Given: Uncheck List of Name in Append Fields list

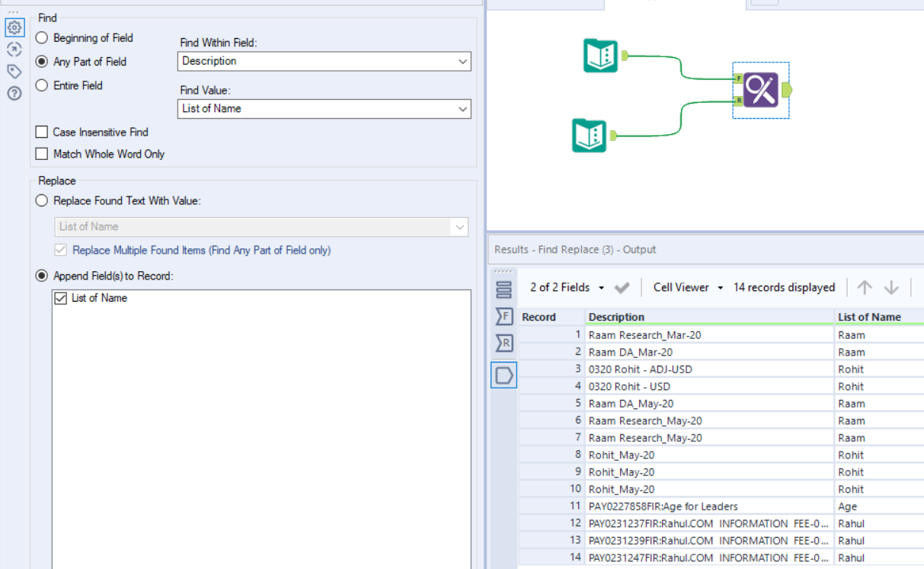Looking at the screenshot, I should pos(60,298).
